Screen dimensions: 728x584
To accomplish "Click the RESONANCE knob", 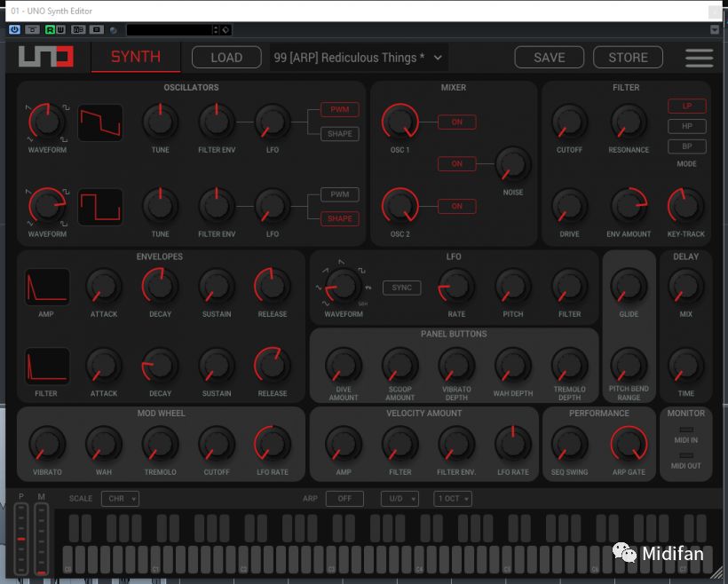I will tap(629, 122).
